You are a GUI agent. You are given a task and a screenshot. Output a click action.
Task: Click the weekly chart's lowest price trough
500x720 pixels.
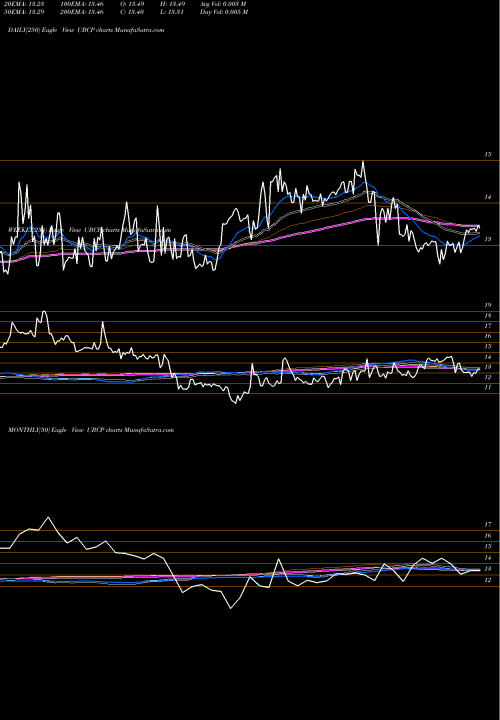pos(236,403)
